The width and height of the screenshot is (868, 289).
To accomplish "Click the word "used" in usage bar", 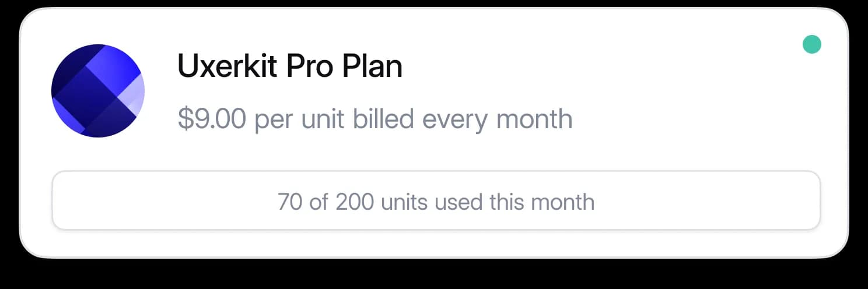I will coord(459,202).
